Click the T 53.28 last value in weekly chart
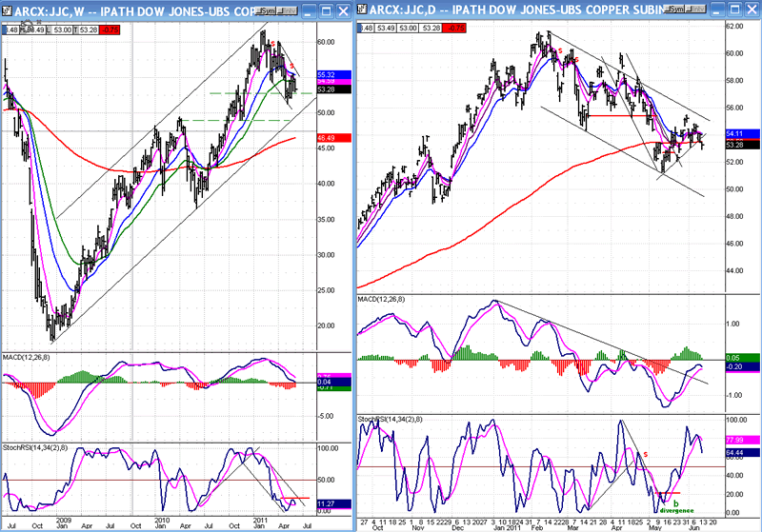 point(86,30)
